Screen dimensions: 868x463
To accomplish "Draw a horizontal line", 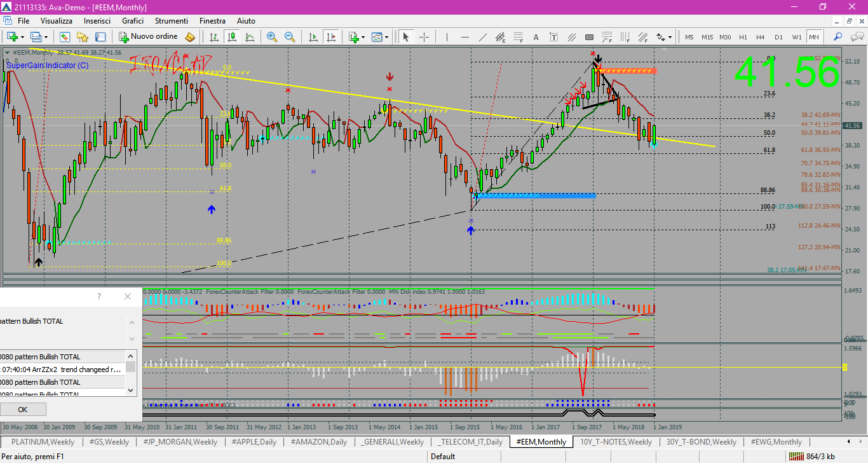I will click(x=465, y=37).
